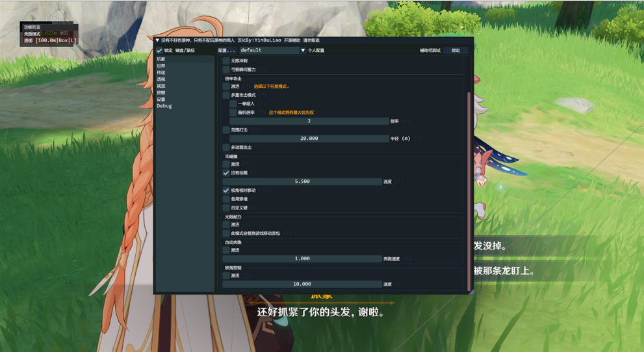Image resolution: width=644 pixels, height=352 pixels.
Task: Click help (?) icon next to 无限冲刺
Action: tap(255, 61)
